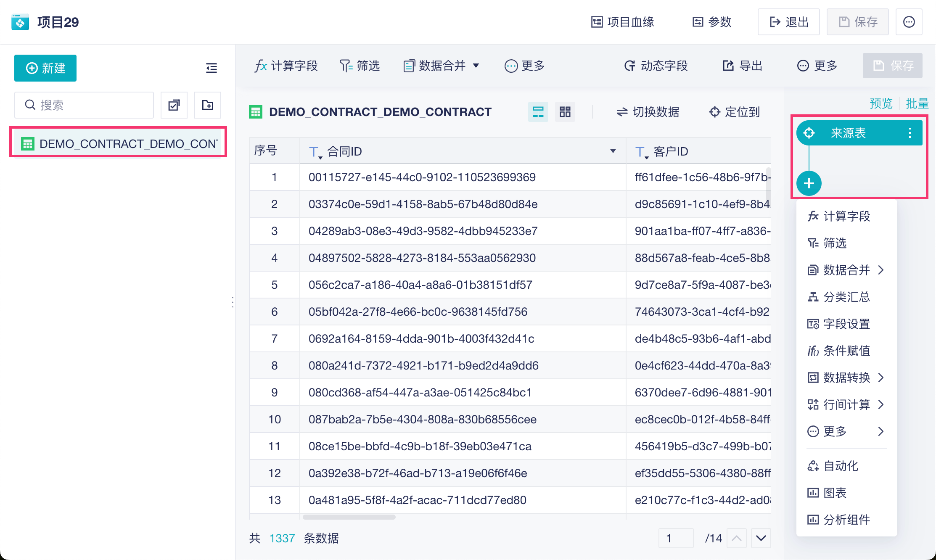Screen dimensions: 936x560
Task: Open the 合同ID column dropdown arrow
Action: pos(613,151)
